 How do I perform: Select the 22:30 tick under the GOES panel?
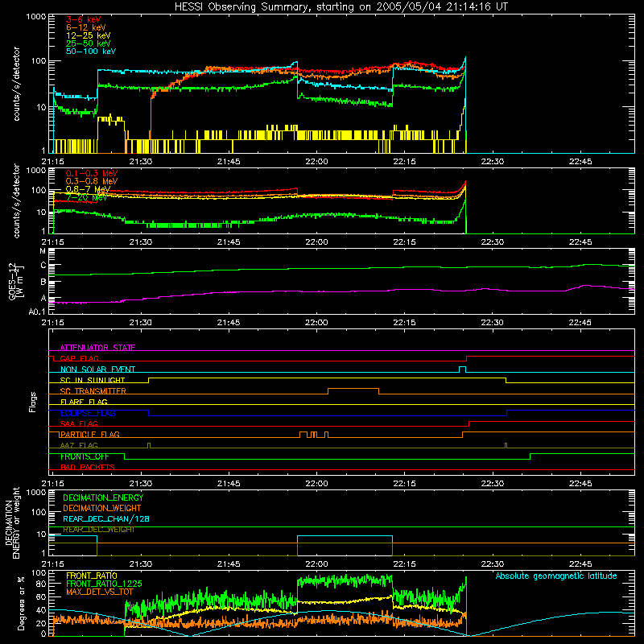click(493, 323)
